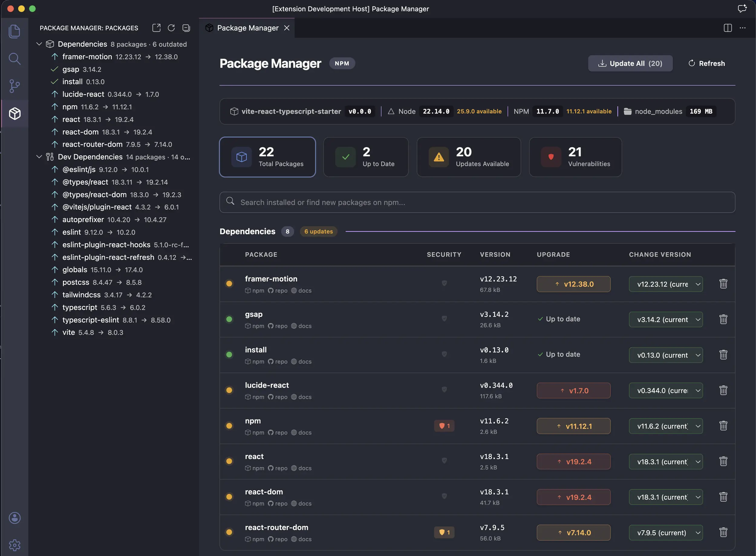This screenshot has height=556, width=756.
Task: Open the docs link for react-dom
Action: pyautogui.click(x=301, y=504)
